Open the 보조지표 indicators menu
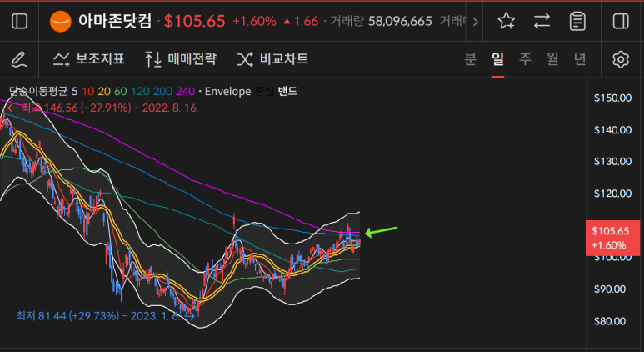 88,59
